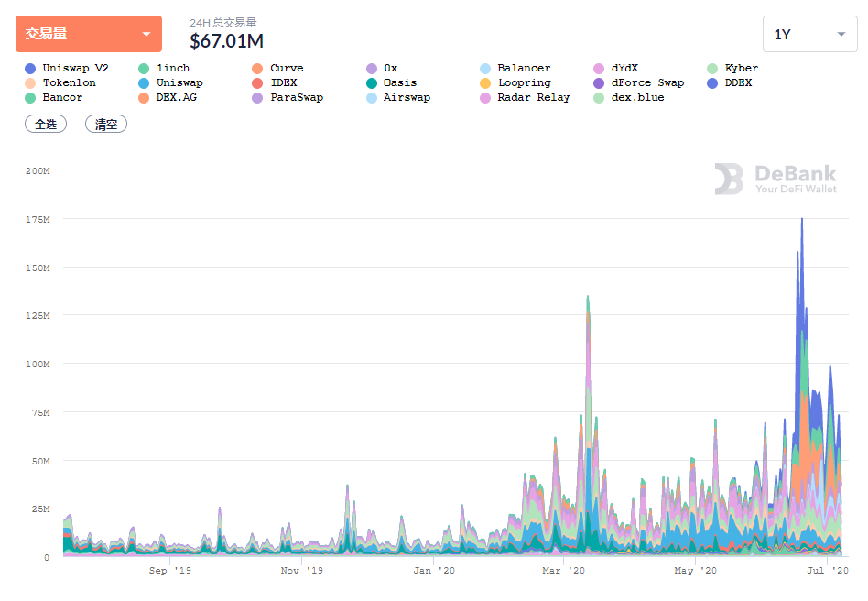Click the ParaSwap purple color swatch
This screenshot has height=601, width=868.
tap(257, 98)
